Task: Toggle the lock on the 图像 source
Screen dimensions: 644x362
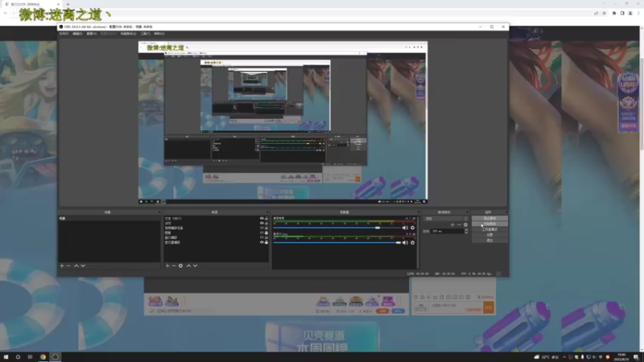Action: point(266,232)
